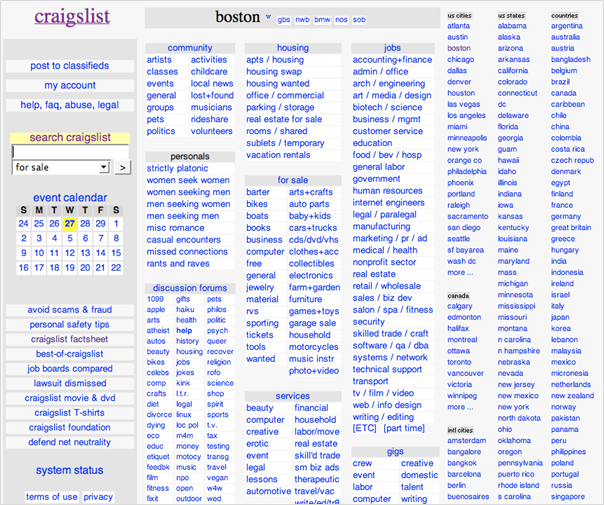The width and height of the screenshot is (604, 505).
Task: Open 'software / qa / dba' jobs
Action: click(x=391, y=346)
